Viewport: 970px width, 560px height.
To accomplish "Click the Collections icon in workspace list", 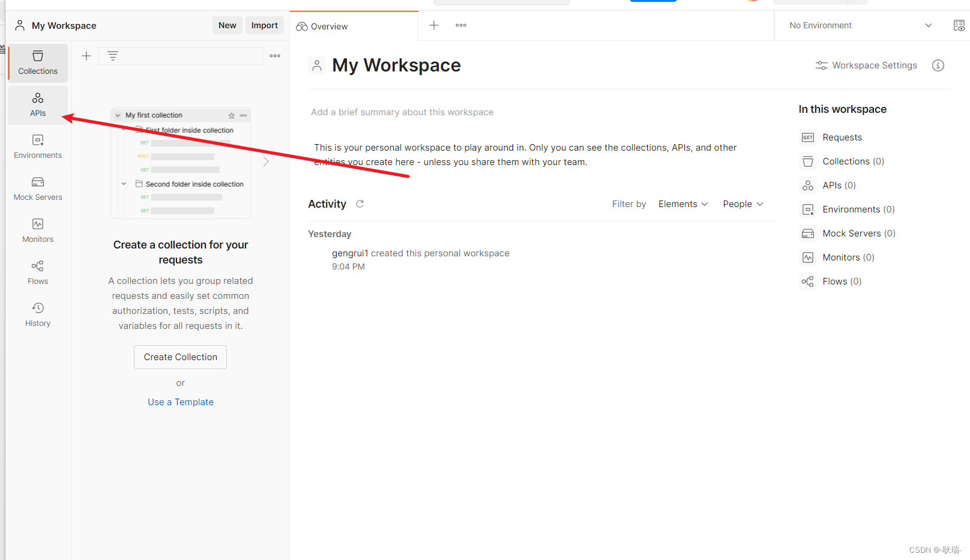I will 808,161.
